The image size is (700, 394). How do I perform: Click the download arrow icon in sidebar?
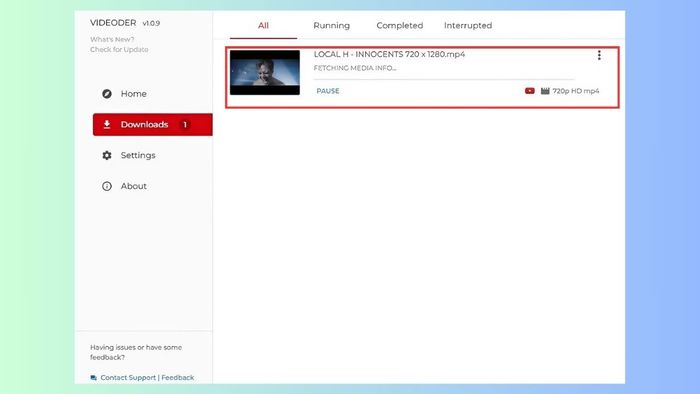click(107, 124)
